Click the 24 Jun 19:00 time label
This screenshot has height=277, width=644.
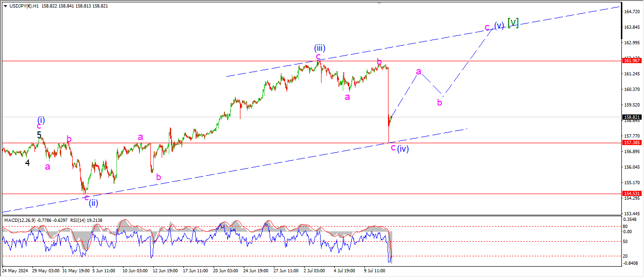(x=256, y=271)
